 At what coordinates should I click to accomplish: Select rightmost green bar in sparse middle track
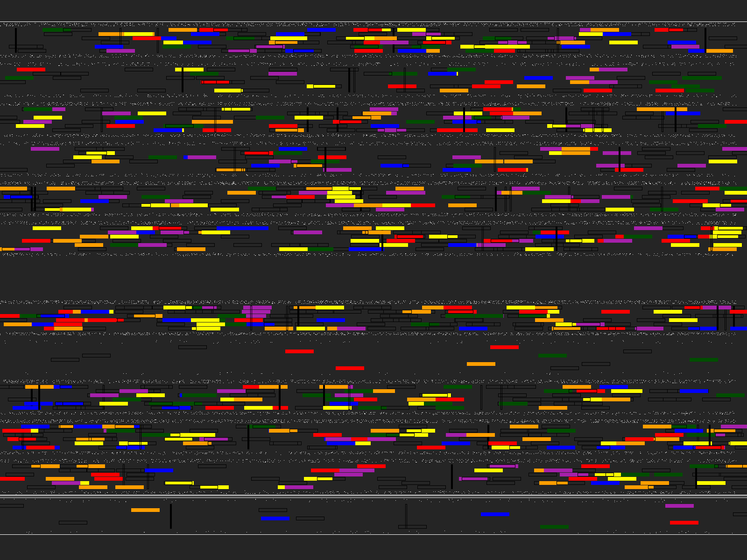[704, 360]
